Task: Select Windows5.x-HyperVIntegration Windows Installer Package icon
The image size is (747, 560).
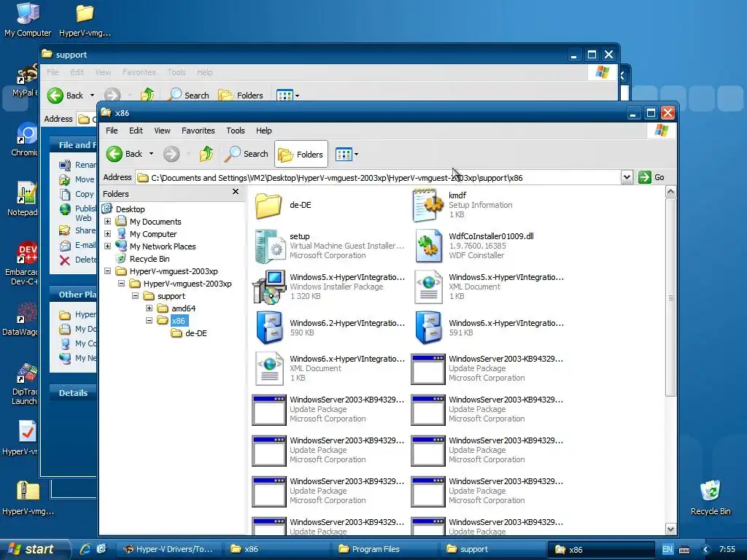Action: [269, 287]
